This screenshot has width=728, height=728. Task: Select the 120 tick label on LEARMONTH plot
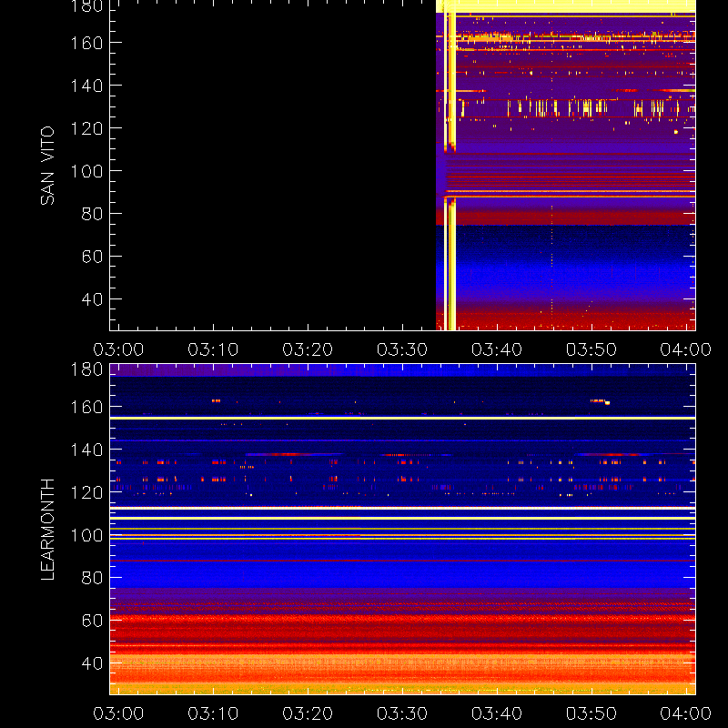pyautogui.click(x=86, y=492)
